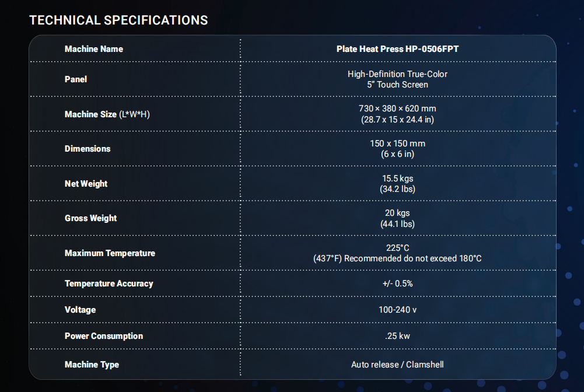Click the 100-240 v voltage value
Screen dimensions: 584x392
point(397,310)
